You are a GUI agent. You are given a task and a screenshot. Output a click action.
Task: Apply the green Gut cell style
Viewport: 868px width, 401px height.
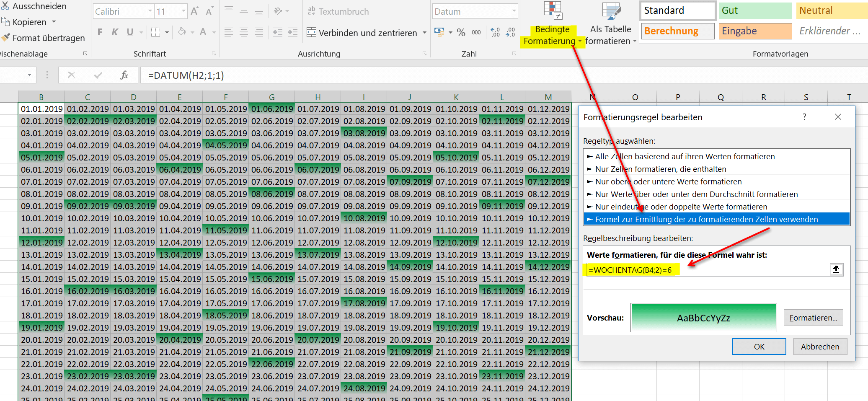(755, 10)
